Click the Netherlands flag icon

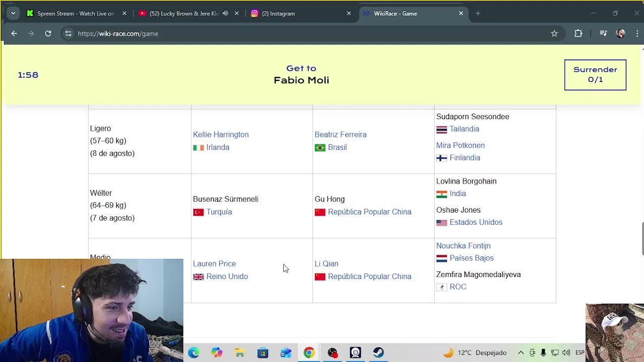pos(442,258)
